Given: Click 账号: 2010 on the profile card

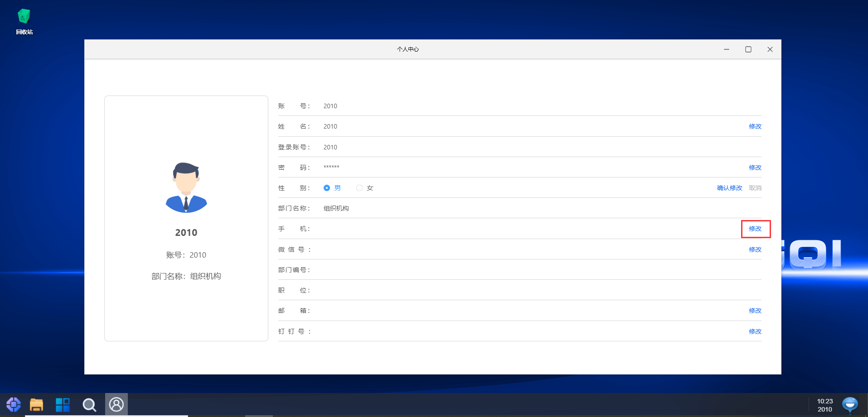Looking at the screenshot, I should (186, 255).
